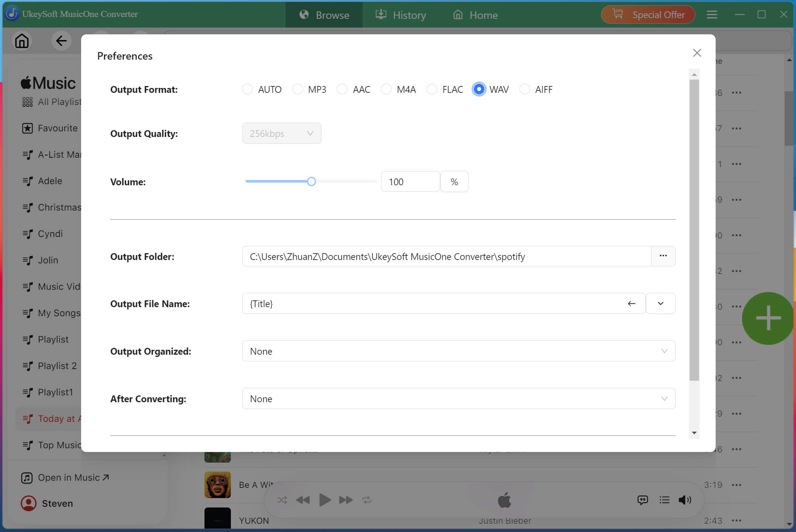The height and width of the screenshot is (532, 796).
Task: Select the AUTO output format radio button
Action: tap(247, 89)
